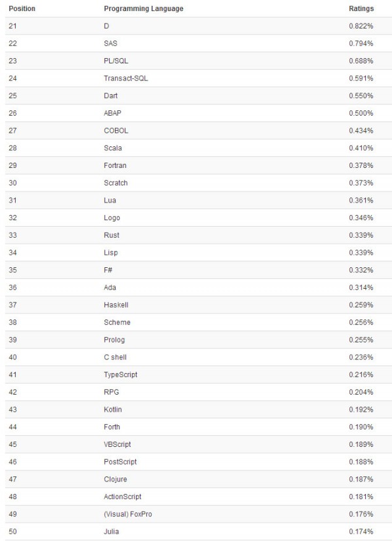Screen dimensions: 392x541
Task: Click the 0.174% rating for Julia
Action: [361, 532]
